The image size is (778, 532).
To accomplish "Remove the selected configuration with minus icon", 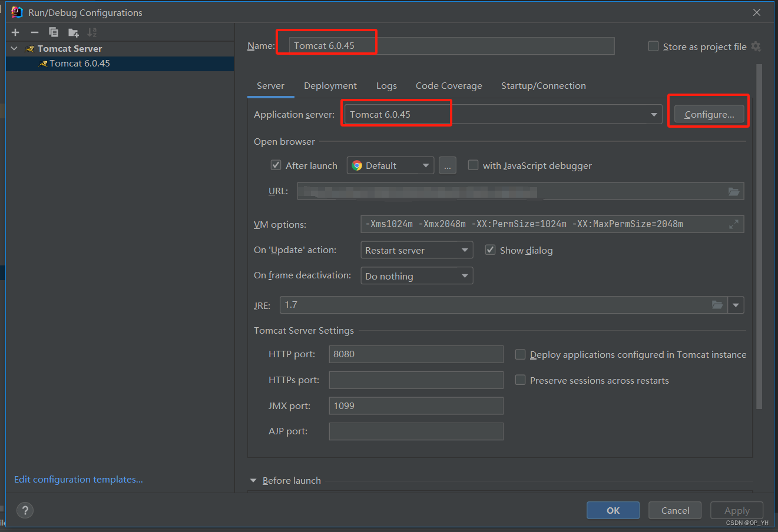I will (34, 32).
